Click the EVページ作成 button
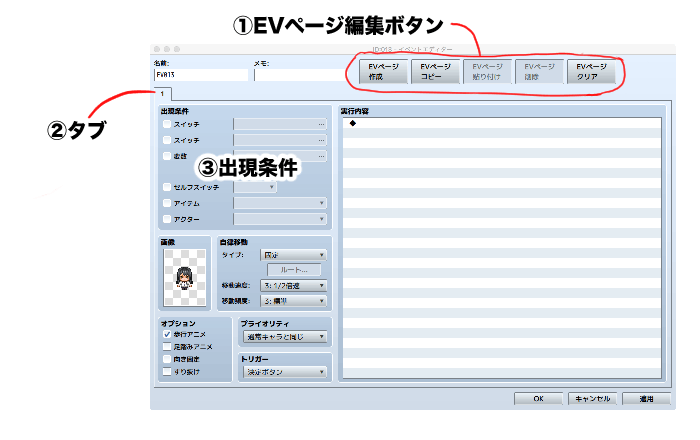This screenshot has width=700, height=440. (x=383, y=71)
